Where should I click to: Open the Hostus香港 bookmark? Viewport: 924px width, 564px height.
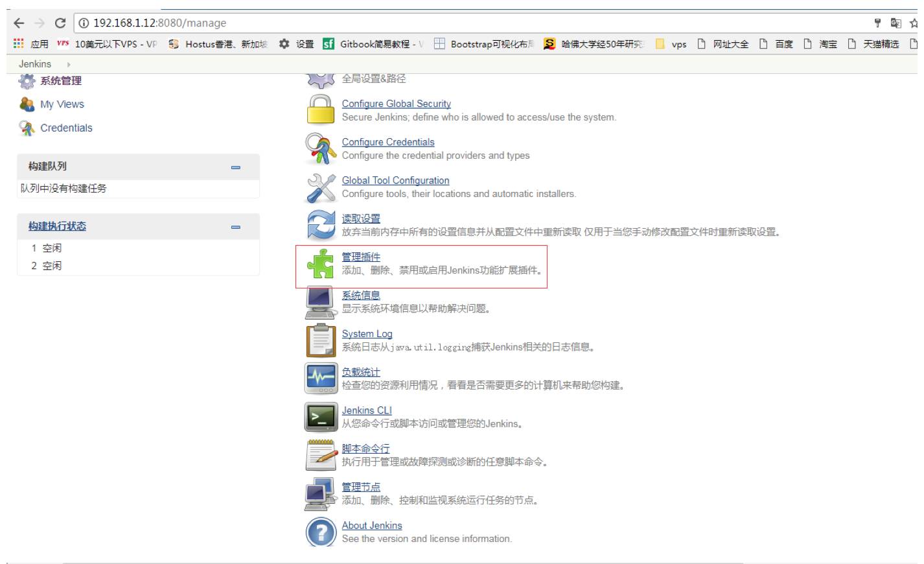[x=218, y=44]
